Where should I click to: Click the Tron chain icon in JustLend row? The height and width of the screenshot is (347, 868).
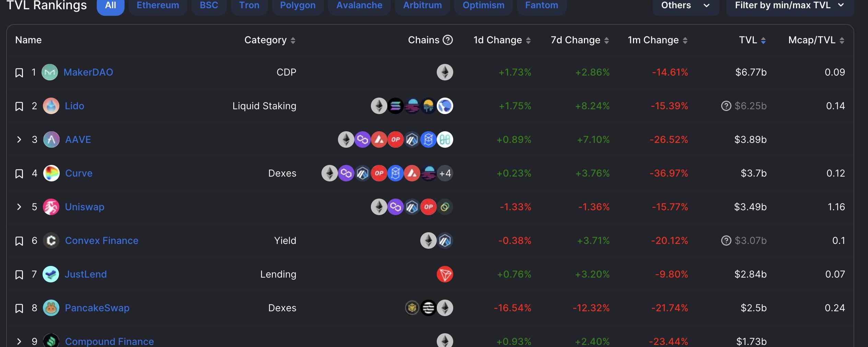(445, 274)
